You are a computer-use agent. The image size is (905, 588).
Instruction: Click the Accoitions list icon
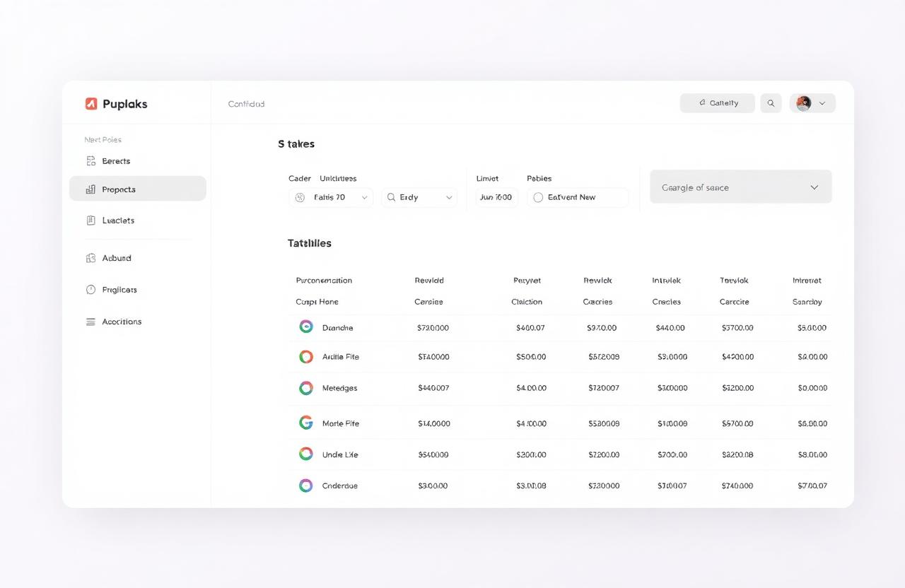90,322
